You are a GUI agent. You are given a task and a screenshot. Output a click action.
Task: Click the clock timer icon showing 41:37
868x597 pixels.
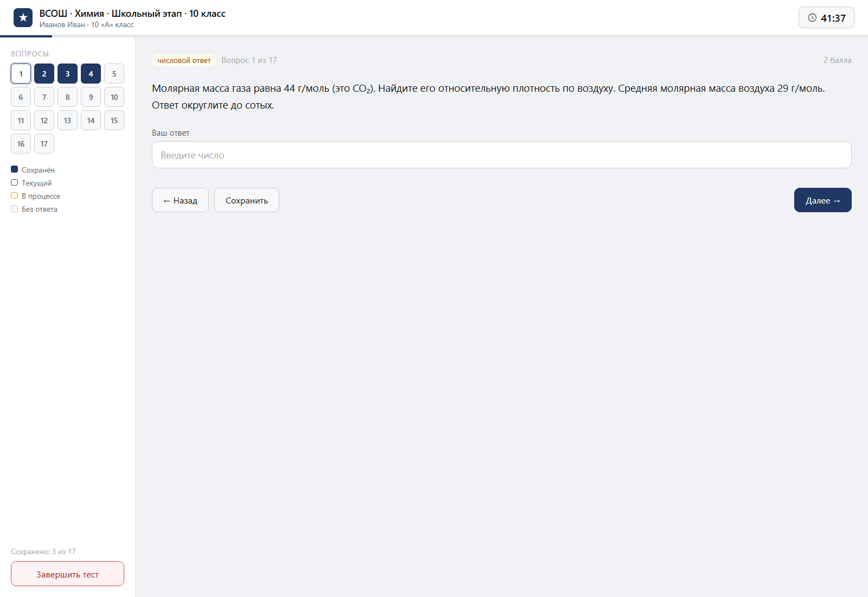812,18
